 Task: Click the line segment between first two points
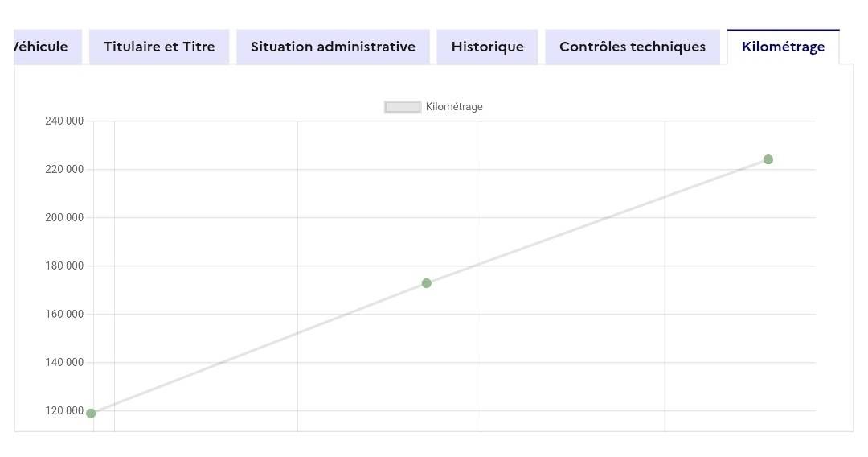pos(259,348)
